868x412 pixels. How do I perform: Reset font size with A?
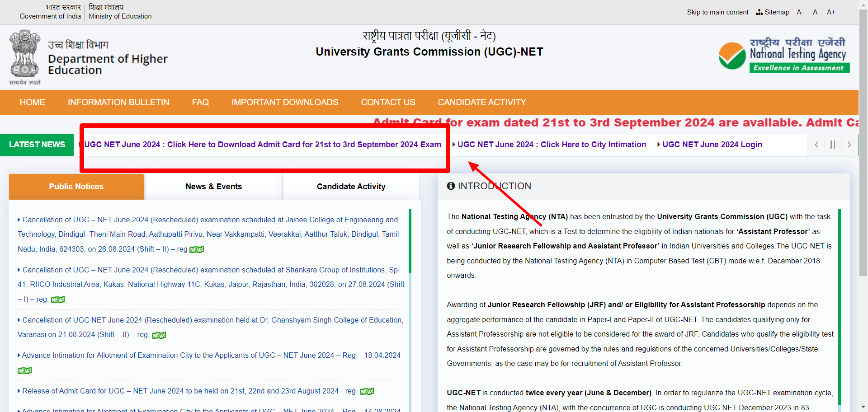[x=815, y=12]
